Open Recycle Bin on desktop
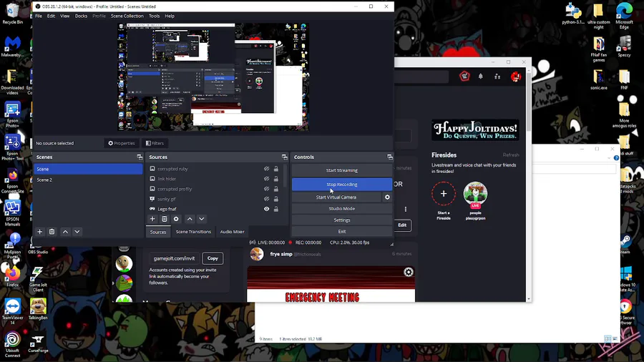This screenshot has height=362, width=644. pyautogui.click(x=12, y=14)
